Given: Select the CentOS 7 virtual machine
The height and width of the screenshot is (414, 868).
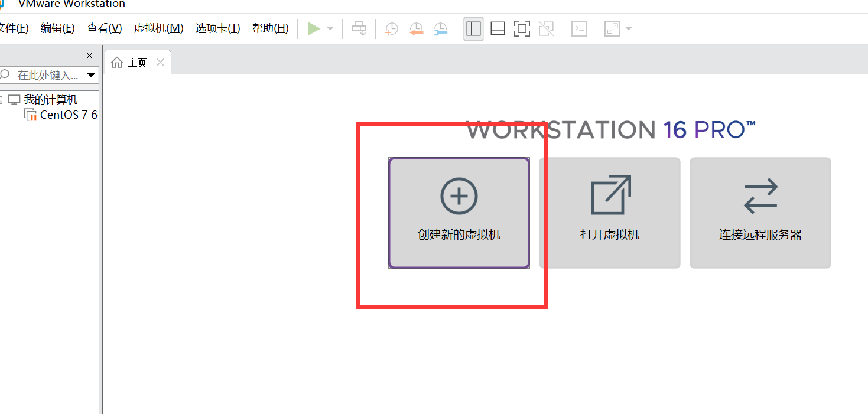Looking at the screenshot, I should [69, 115].
